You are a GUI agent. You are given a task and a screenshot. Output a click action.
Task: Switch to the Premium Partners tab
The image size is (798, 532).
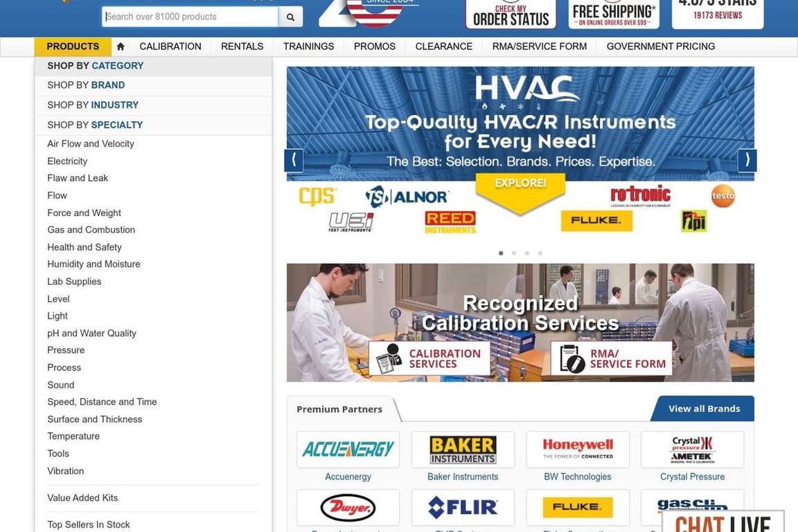click(339, 409)
